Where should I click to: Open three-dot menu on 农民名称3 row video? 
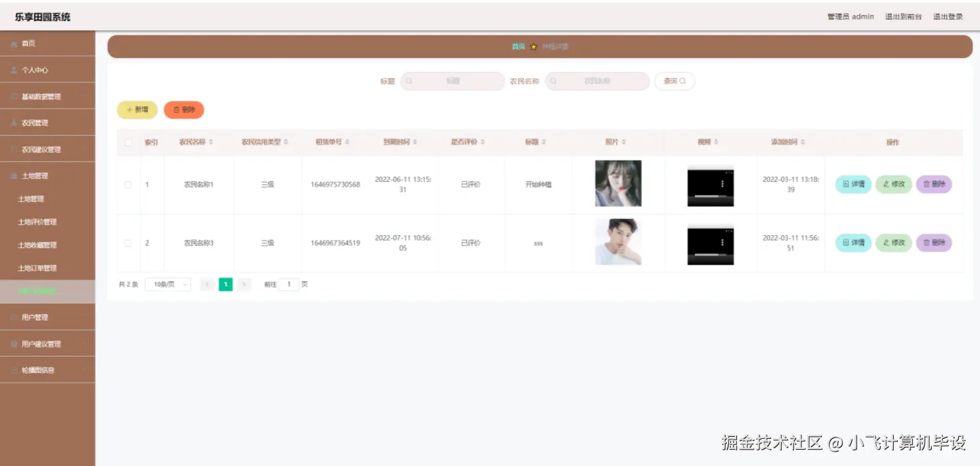pyautogui.click(x=722, y=243)
